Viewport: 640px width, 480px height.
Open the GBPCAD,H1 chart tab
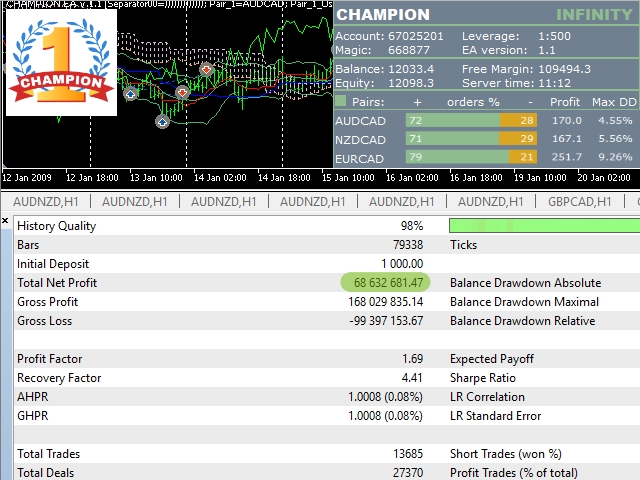point(580,202)
